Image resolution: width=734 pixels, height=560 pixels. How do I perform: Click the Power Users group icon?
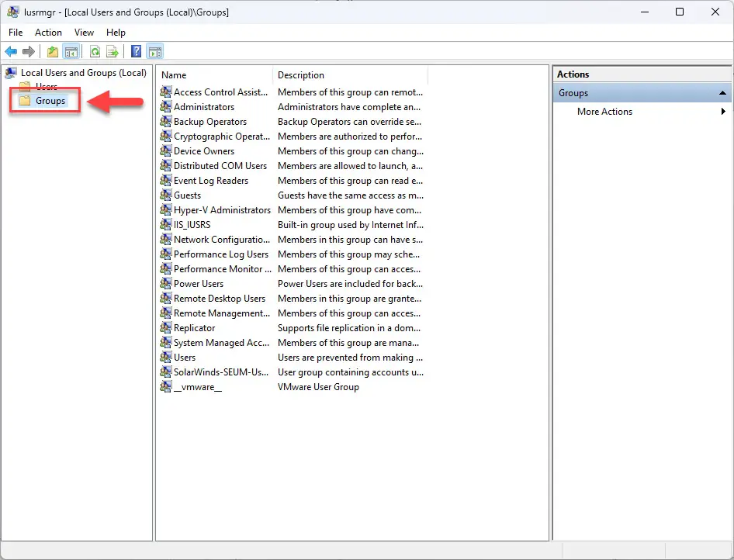(x=166, y=284)
